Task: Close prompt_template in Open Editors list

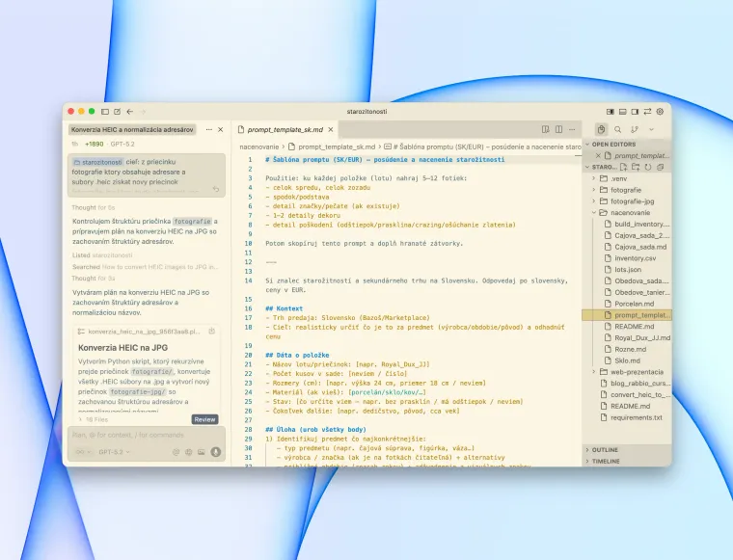Action: 598,155
